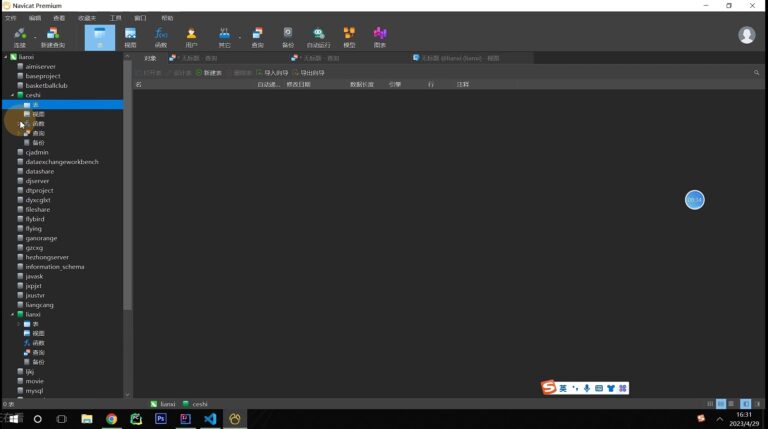Viewport: 768px width, 429px height.
Task: Expand the tables node under the lower lianxi database
Action: click(x=19, y=324)
